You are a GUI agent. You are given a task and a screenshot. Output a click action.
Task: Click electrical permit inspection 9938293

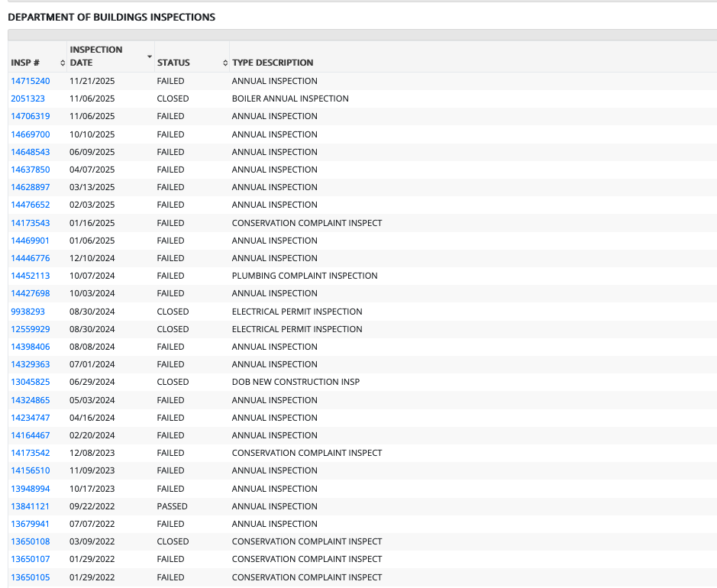click(x=27, y=312)
